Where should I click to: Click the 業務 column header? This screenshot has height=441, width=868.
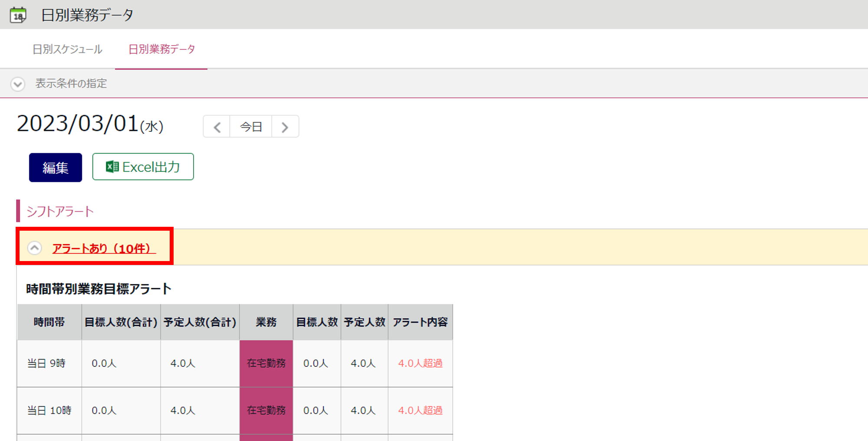click(266, 322)
